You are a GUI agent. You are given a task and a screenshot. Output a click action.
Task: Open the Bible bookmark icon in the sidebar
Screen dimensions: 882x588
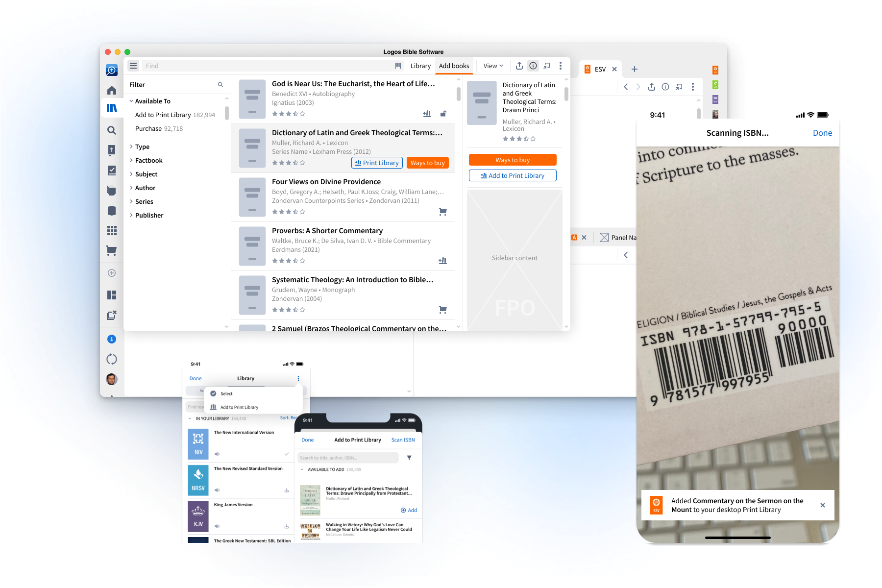[x=112, y=150]
